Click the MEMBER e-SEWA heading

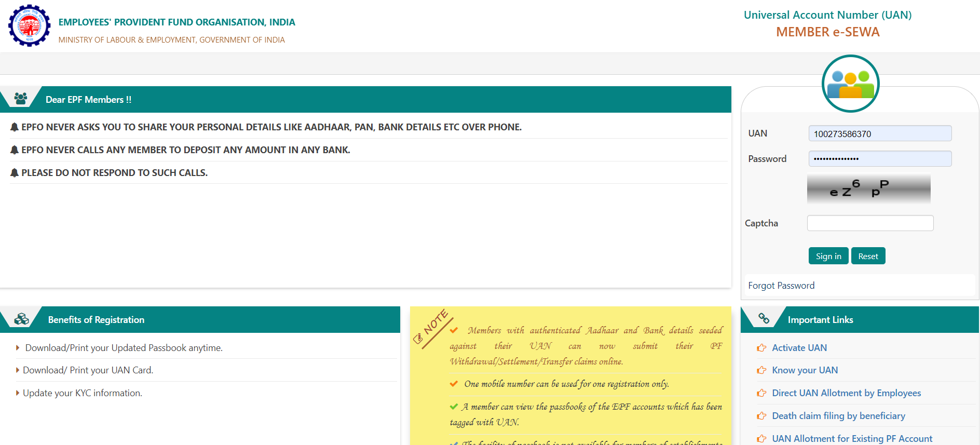(x=827, y=32)
